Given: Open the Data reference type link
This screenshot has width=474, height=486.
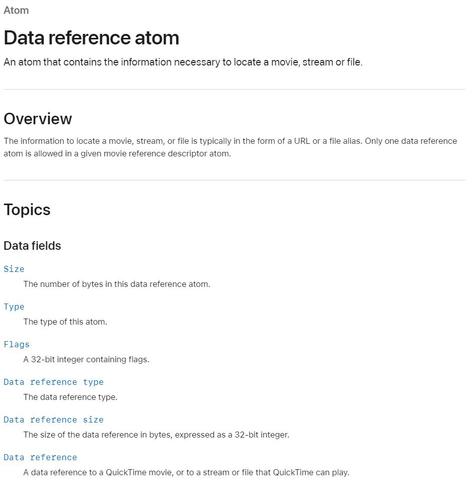Looking at the screenshot, I should (x=54, y=382).
